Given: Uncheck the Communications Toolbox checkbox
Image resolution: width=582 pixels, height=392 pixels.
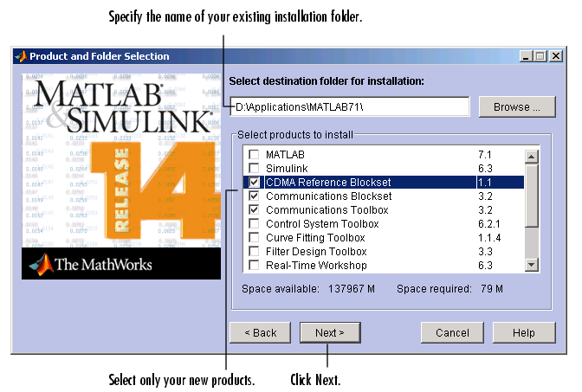Looking at the screenshot, I should [254, 210].
